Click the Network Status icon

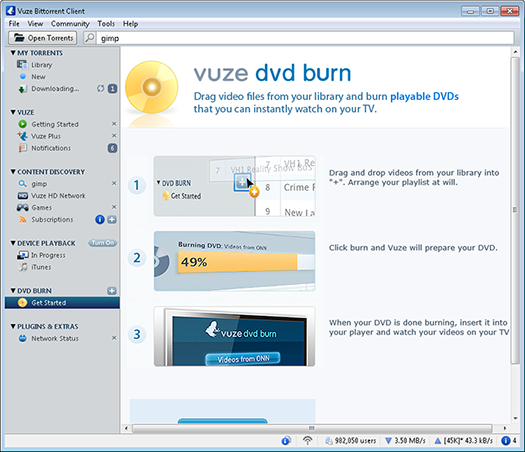point(22,338)
